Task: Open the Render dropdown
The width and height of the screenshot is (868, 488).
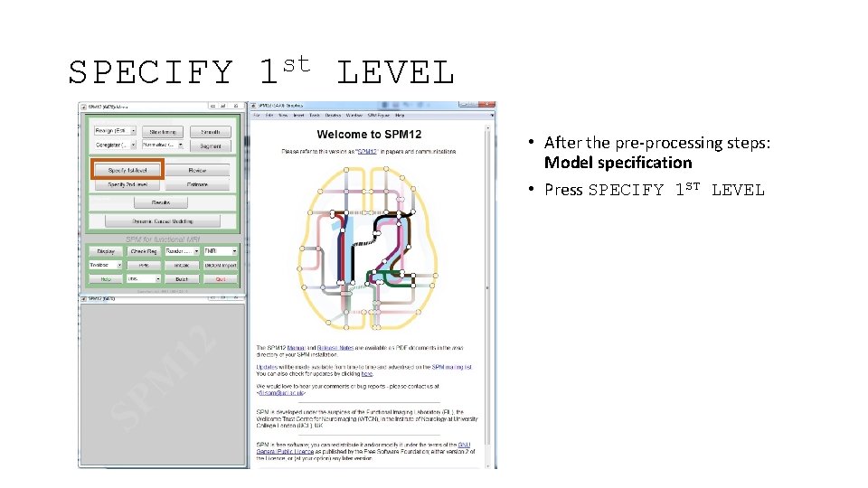Action: [182, 251]
